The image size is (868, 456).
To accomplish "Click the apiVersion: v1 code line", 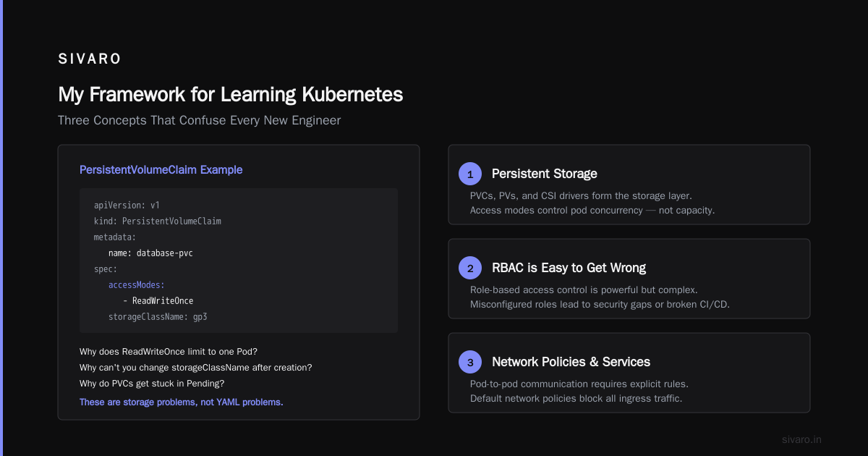I will (x=127, y=206).
